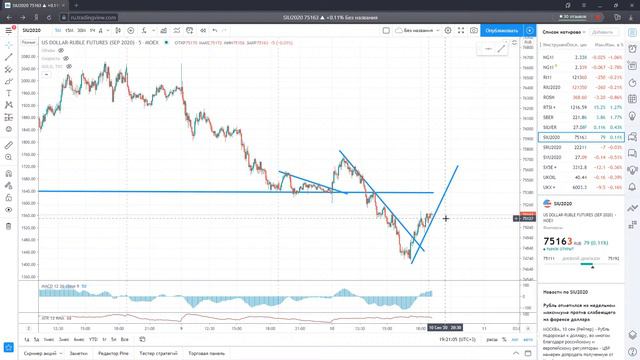Select the YTD date range

pyautogui.click(x=93, y=340)
